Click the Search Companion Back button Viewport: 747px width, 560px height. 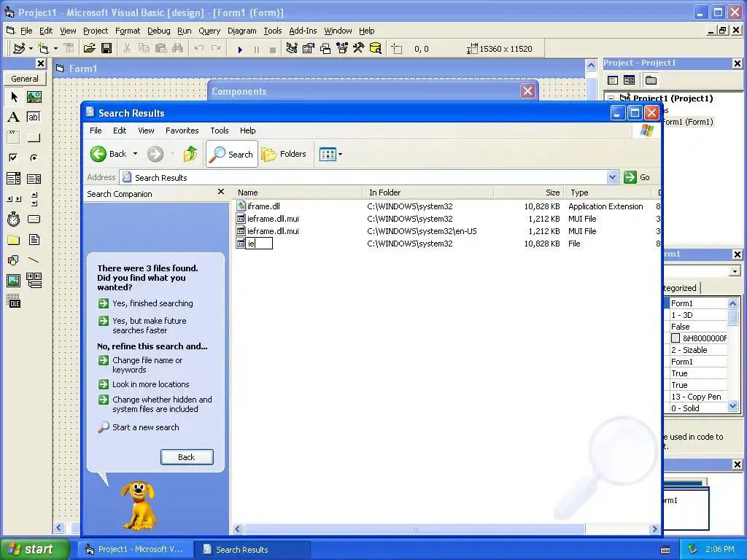[x=187, y=457]
